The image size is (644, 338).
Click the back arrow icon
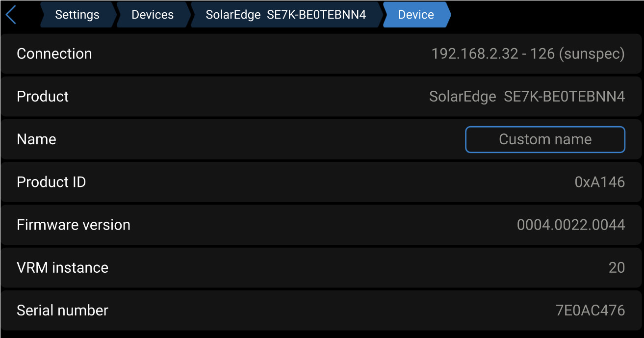pos(11,15)
